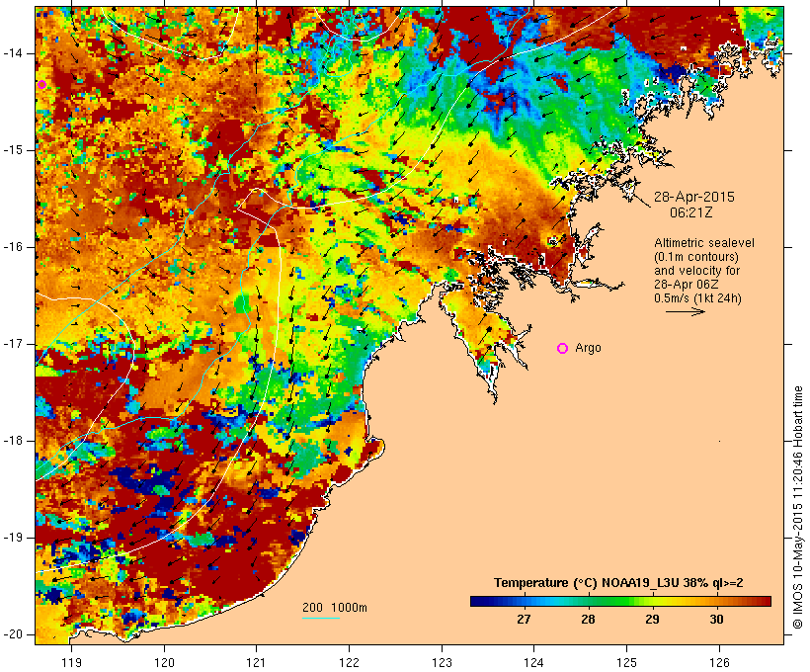Click the 'and velocity for' caption line
This screenshot has height=672, width=810.
[x=696, y=271]
